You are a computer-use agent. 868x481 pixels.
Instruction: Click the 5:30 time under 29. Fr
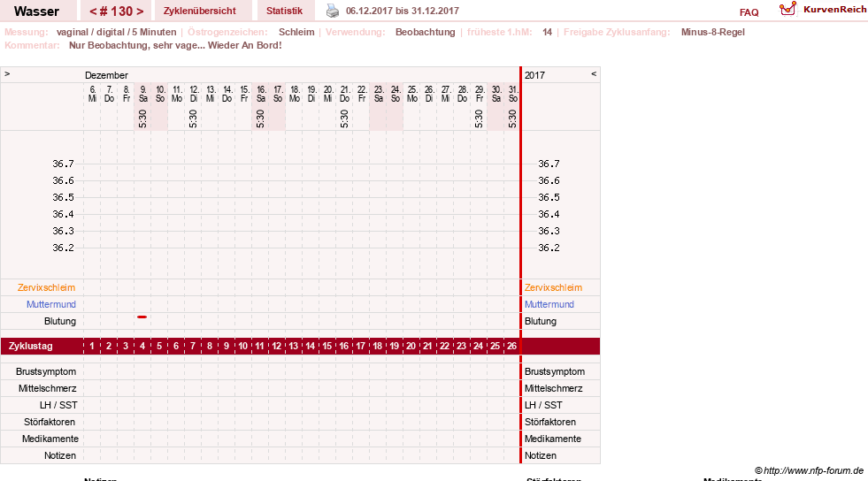[479, 118]
